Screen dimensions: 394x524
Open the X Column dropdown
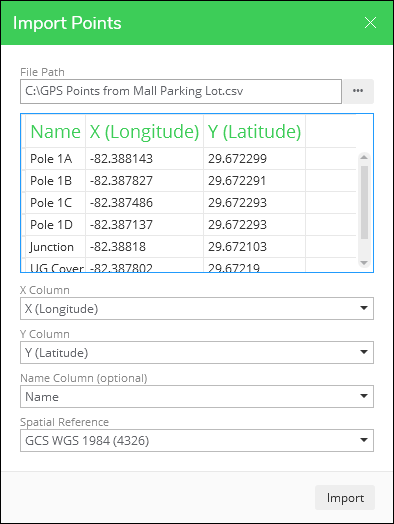197,308
